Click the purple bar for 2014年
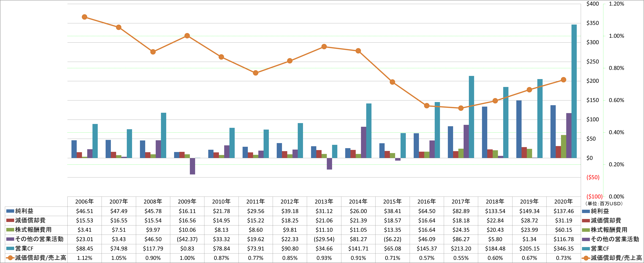644x263 pixels. coord(363,142)
